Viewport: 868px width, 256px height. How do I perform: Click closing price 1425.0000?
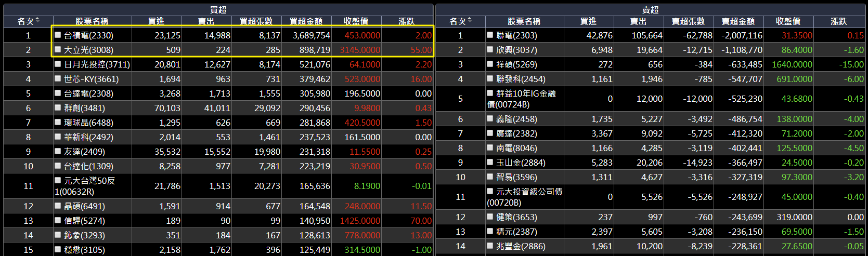click(360, 221)
